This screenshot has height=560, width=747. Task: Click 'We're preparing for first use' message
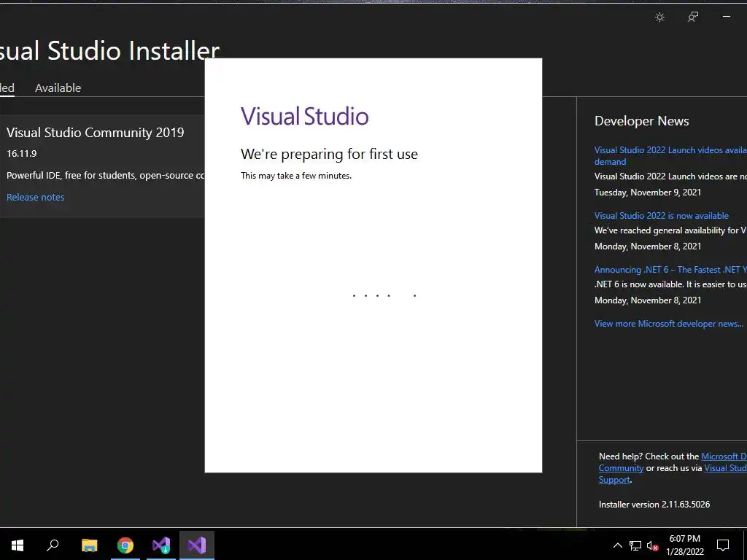329,155
